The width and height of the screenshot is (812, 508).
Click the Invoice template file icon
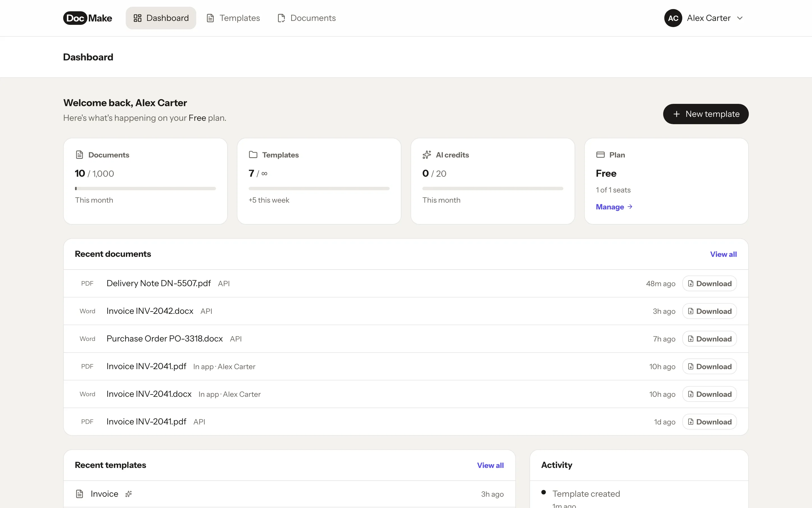(x=80, y=494)
